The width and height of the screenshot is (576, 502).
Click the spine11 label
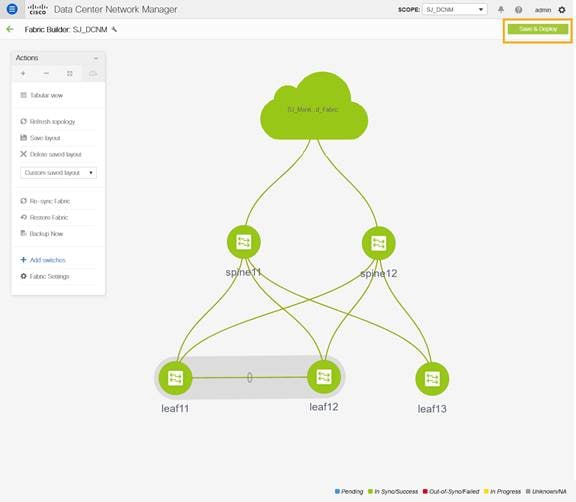click(x=243, y=272)
